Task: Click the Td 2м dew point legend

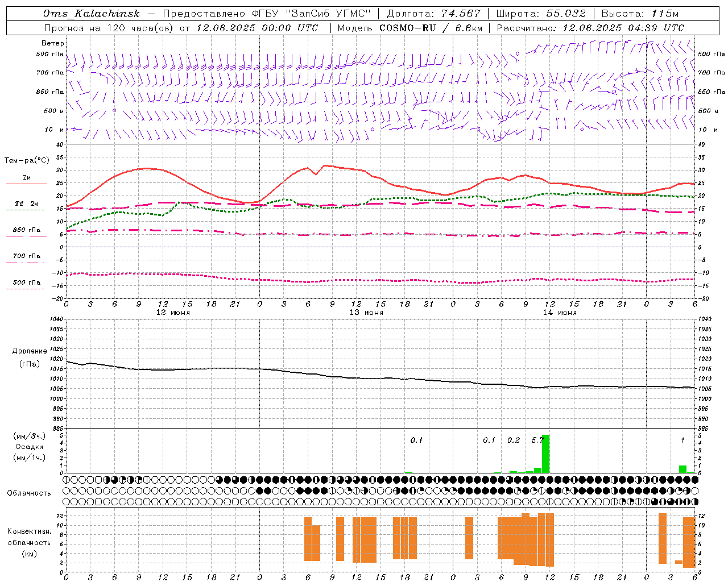Action: click(x=26, y=203)
